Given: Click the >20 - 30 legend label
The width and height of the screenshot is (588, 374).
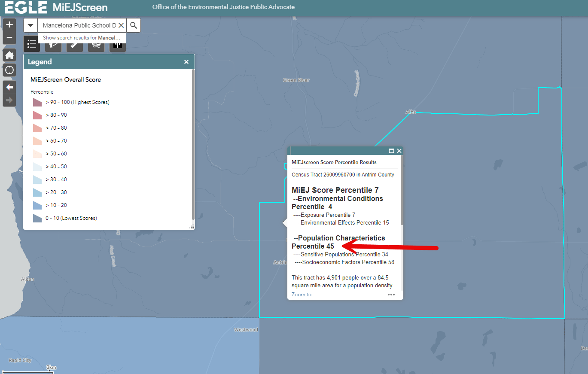Looking at the screenshot, I should [56, 192].
